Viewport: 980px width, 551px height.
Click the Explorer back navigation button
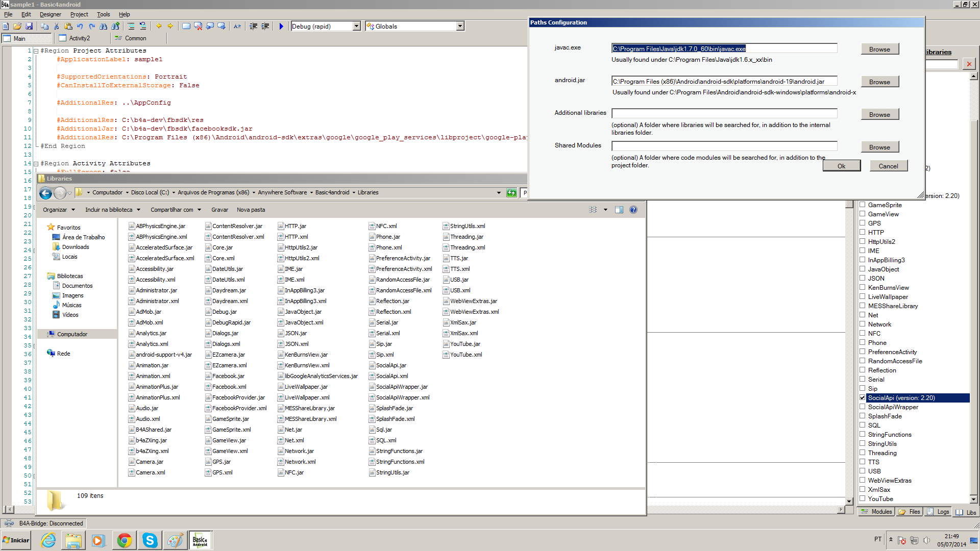(x=45, y=193)
